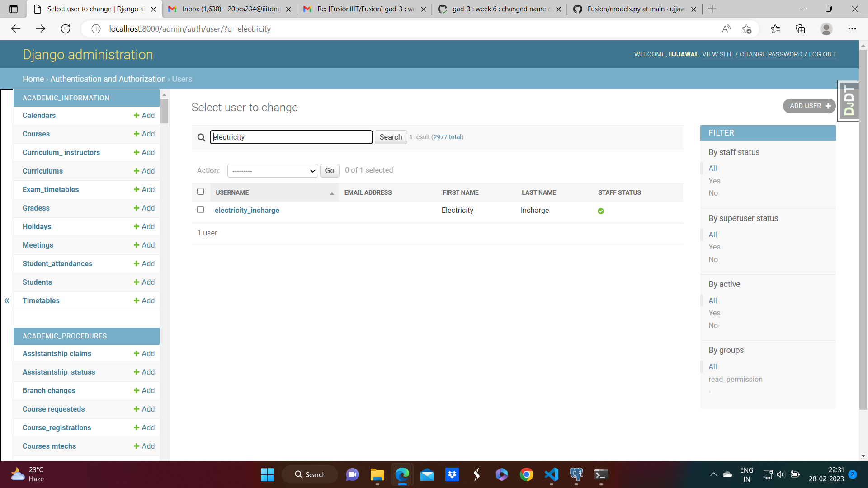Open the electricity_incharge user link
868x488 pixels.
(x=247, y=211)
